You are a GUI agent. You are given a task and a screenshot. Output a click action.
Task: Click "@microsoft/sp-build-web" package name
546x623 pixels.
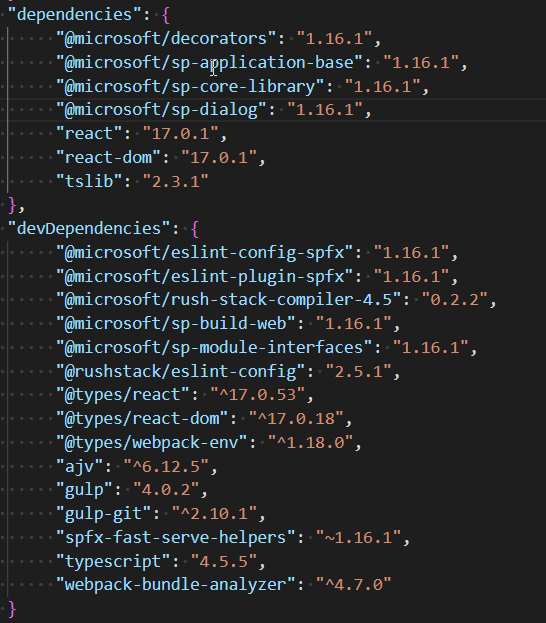[x=176, y=323]
